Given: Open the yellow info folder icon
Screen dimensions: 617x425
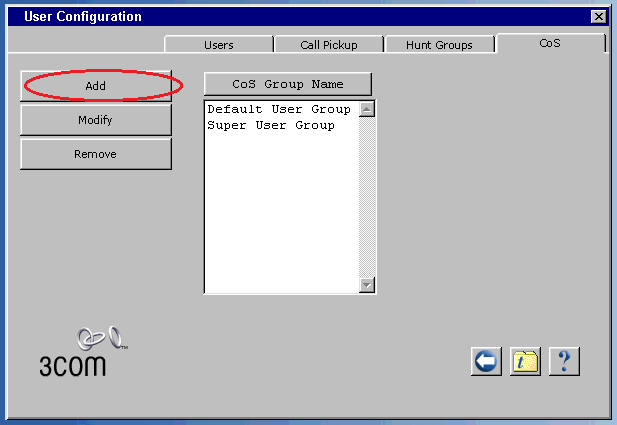Looking at the screenshot, I should click(x=525, y=361).
